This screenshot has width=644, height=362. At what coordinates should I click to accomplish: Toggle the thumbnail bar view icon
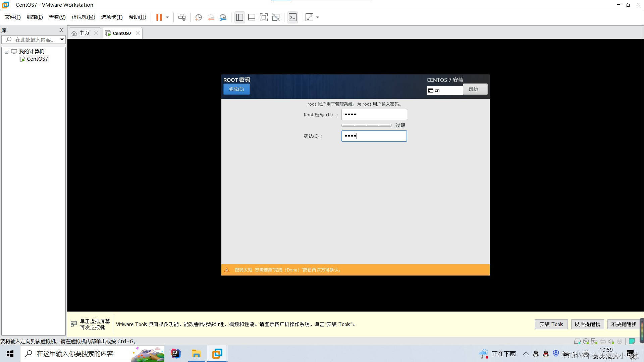point(252,17)
